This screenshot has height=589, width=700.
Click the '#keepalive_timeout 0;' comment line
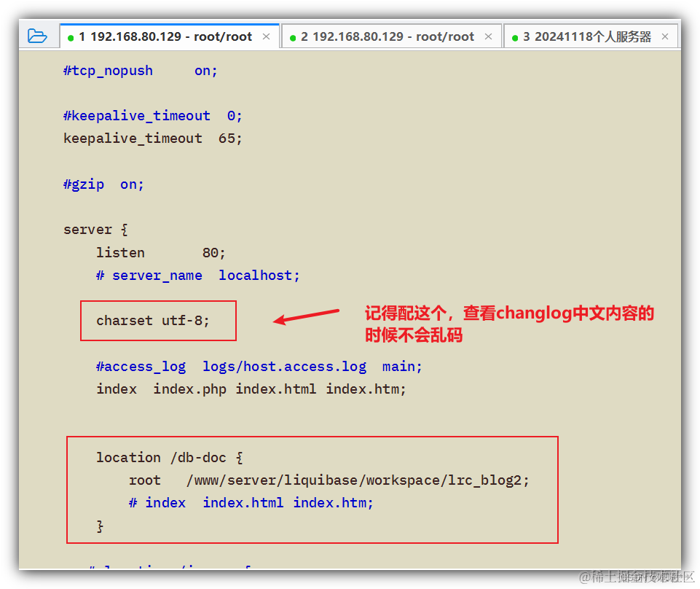[153, 116]
